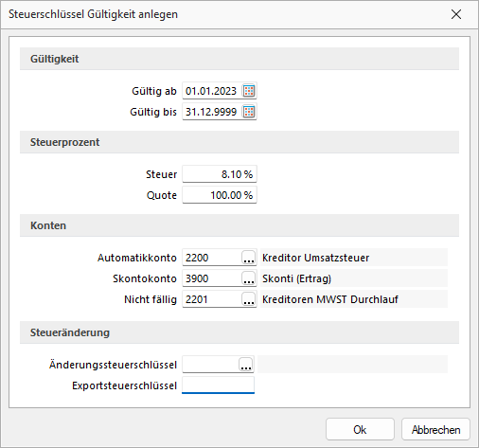Open calendar picker for Gültig bis
Image resolution: width=479 pixels, height=448 pixels.
click(249, 112)
